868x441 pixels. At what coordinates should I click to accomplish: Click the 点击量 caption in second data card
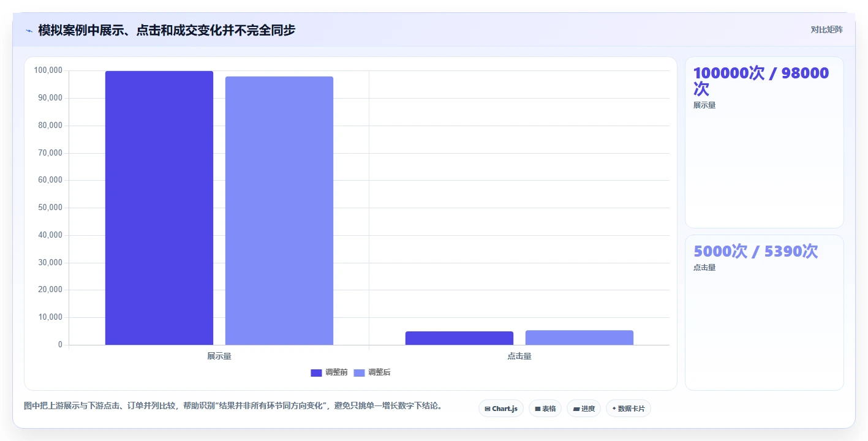tap(704, 268)
